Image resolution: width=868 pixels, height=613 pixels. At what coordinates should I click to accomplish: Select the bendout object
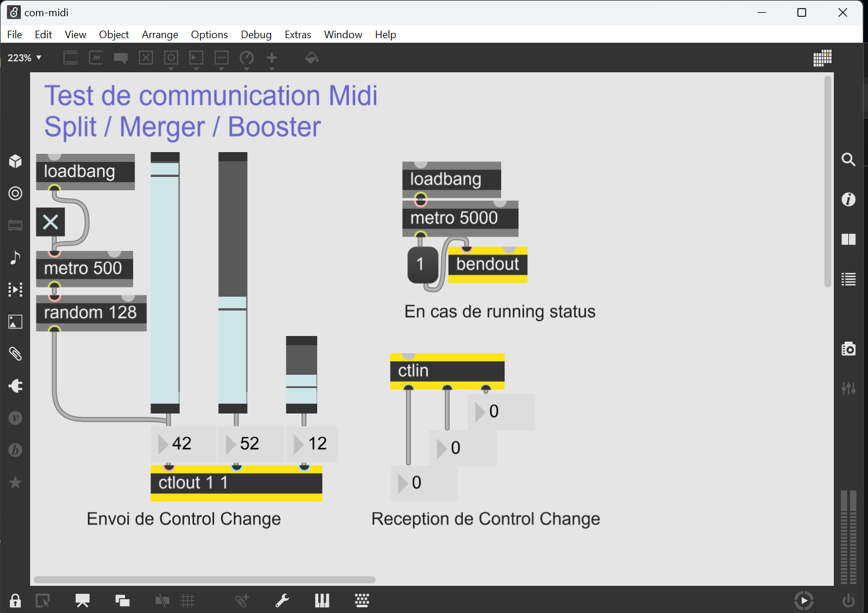pos(488,265)
